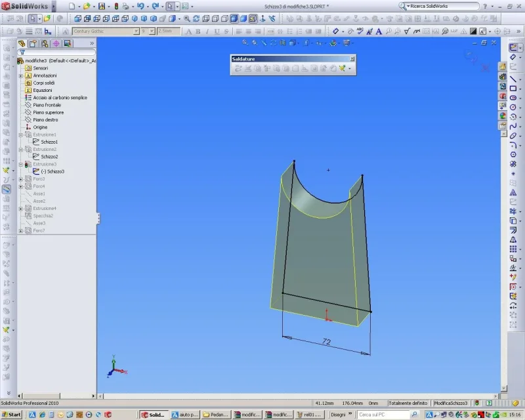Screen dimensions: 525x420
Task: Click the 2.5mm text height field
Action: 169,31
